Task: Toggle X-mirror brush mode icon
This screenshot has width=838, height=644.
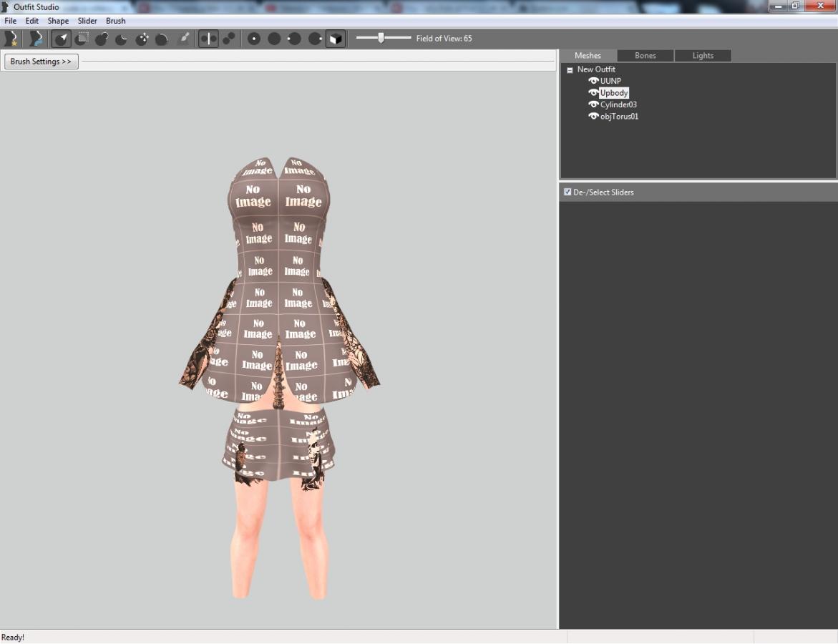Action: coord(208,39)
